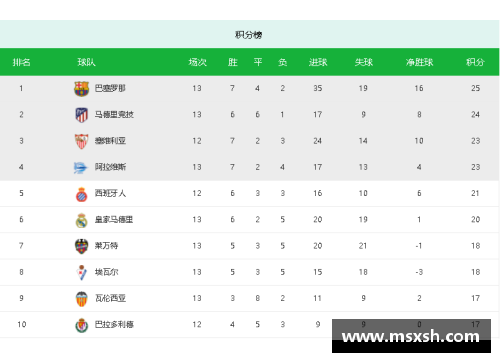Screen dimensions: 500x362
Task: Click the Real Madrid crest icon
Action: click(81, 220)
